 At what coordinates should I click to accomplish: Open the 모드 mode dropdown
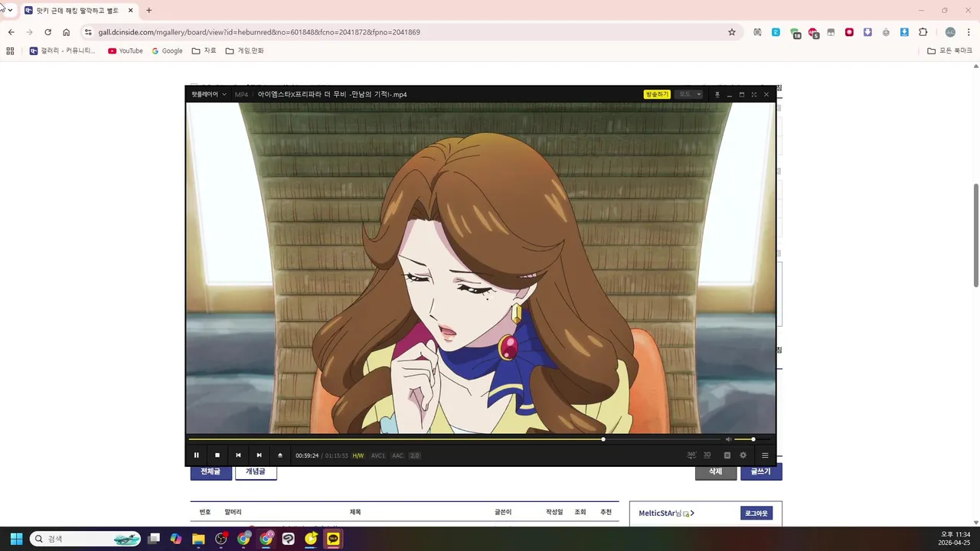688,94
